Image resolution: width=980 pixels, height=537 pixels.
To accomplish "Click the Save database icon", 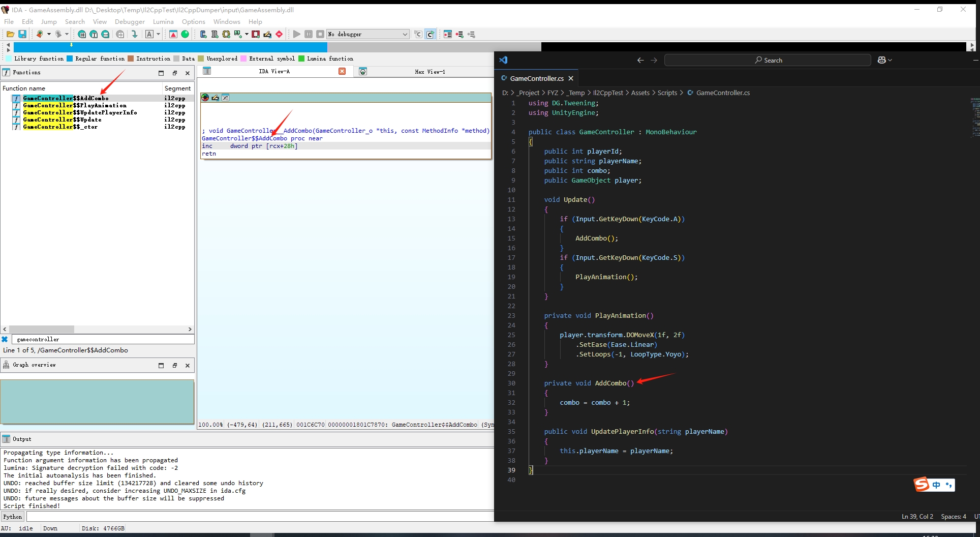I will tap(22, 34).
